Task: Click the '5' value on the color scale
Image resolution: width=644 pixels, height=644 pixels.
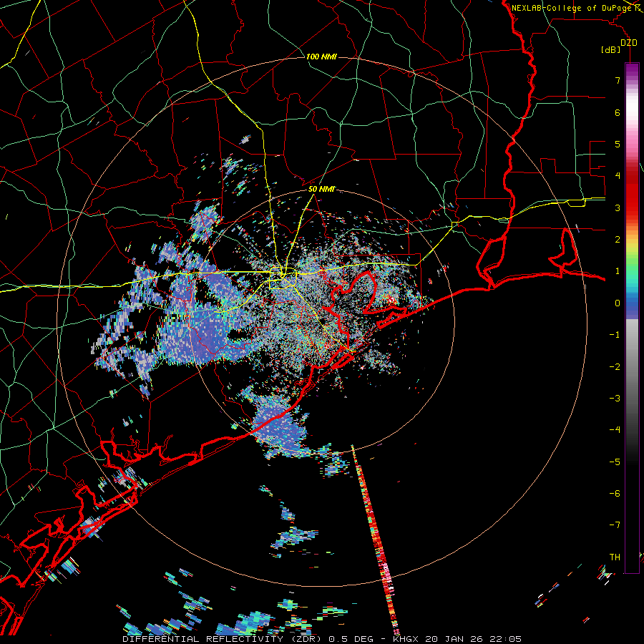Action: [618, 144]
